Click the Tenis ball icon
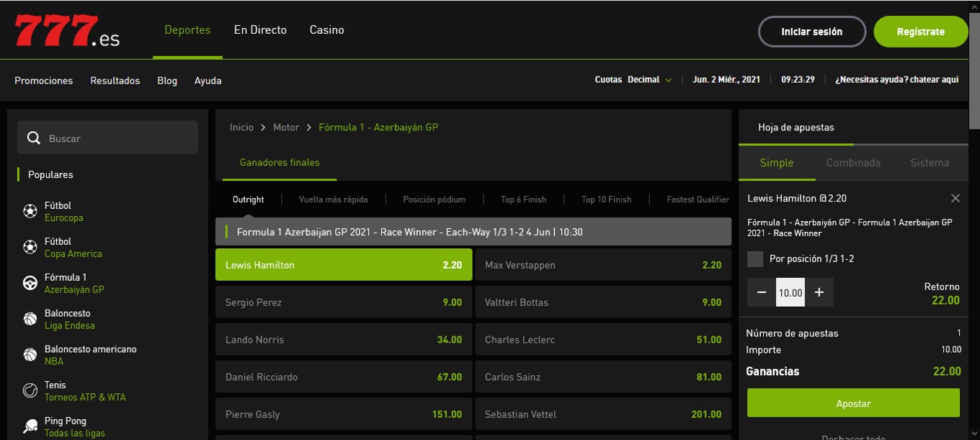This screenshot has width=980, height=440. 30,390
